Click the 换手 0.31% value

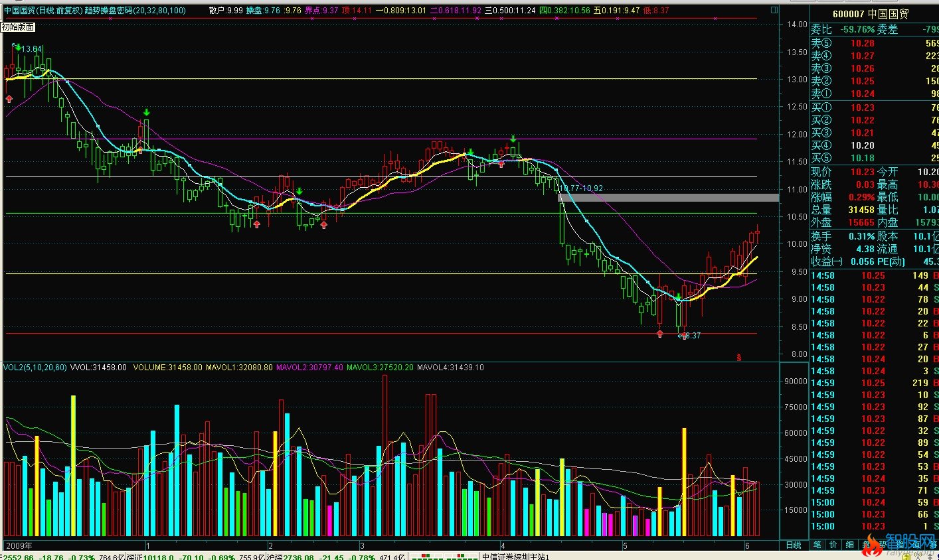(x=862, y=236)
